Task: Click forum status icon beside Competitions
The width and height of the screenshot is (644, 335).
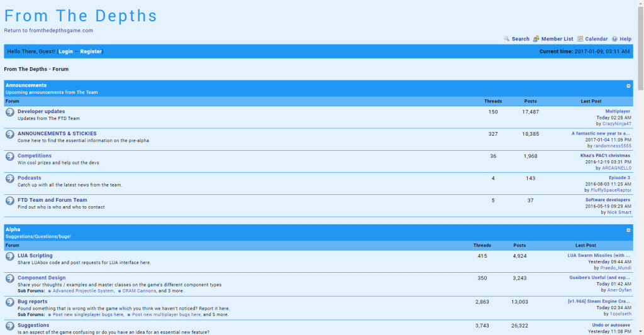Action: (x=10, y=157)
